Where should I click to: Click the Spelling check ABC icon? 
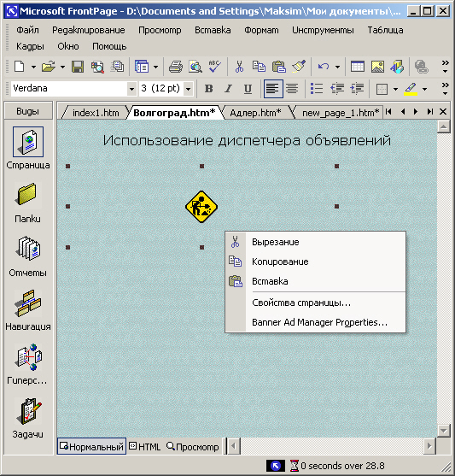point(215,67)
